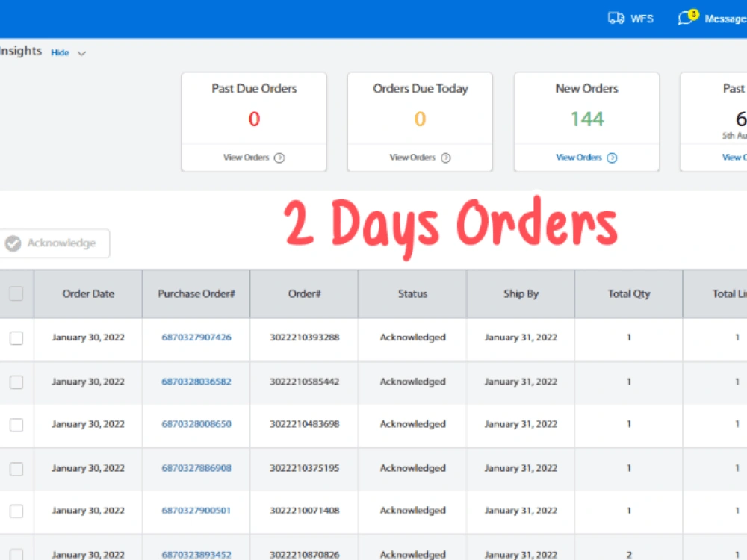747x560 pixels.
Task: Open purchase order 6870323893452
Action: pyautogui.click(x=196, y=554)
